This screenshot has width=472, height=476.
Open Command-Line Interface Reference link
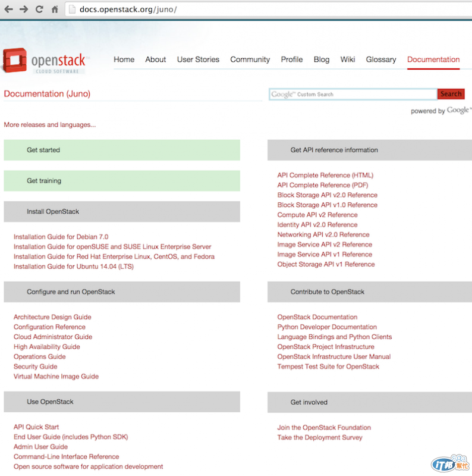pos(66,456)
